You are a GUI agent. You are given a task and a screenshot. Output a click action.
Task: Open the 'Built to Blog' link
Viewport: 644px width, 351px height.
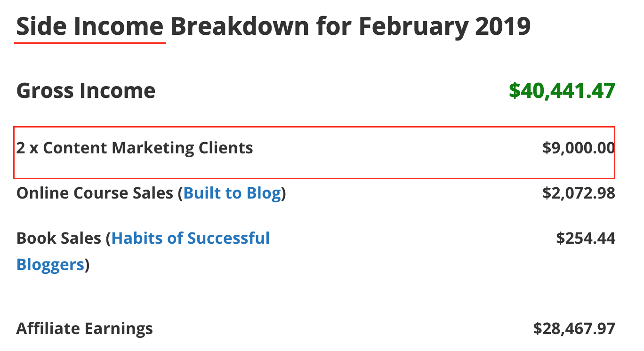pos(232,193)
